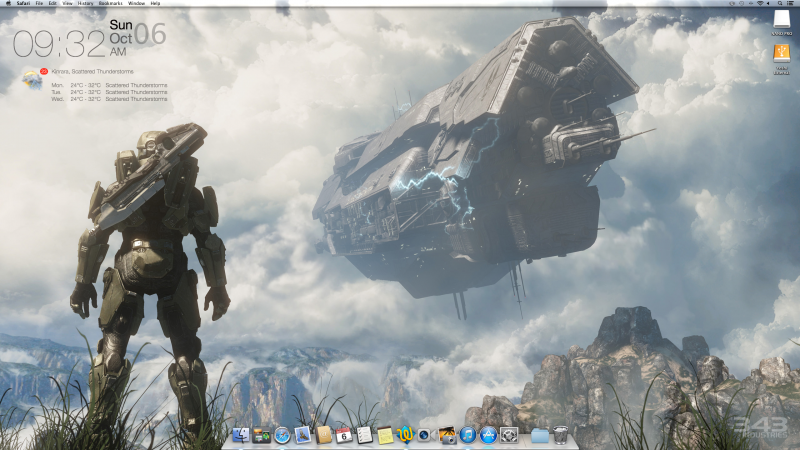Open yellow Stickies notes in dock
The height and width of the screenshot is (450, 800).
[x=385, y=435]
